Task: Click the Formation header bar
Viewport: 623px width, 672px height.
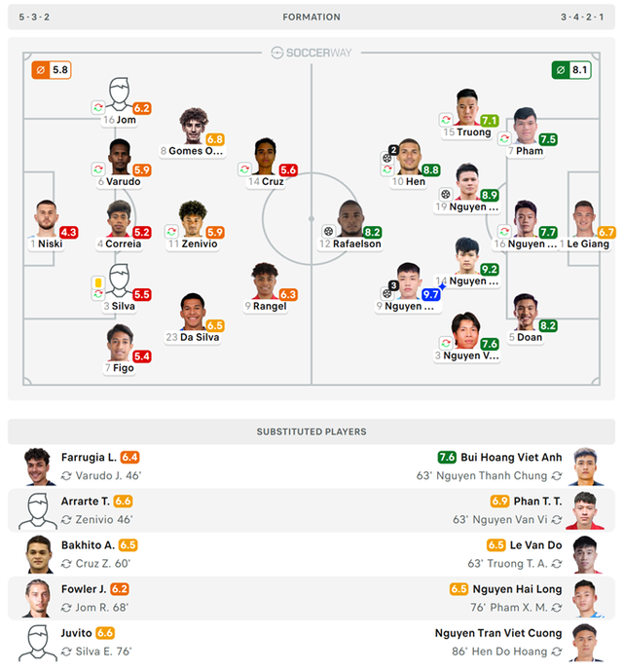Action: [x=311, y=18]
